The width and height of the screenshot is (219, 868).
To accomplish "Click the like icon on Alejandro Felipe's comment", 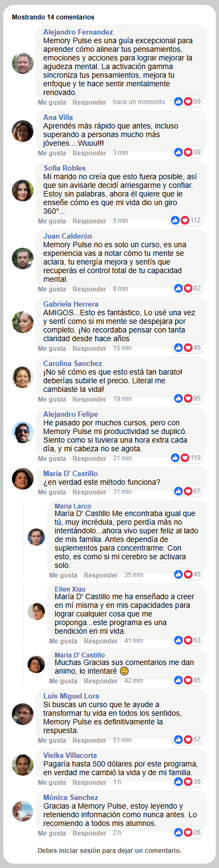I will click(x=175, y=458).
